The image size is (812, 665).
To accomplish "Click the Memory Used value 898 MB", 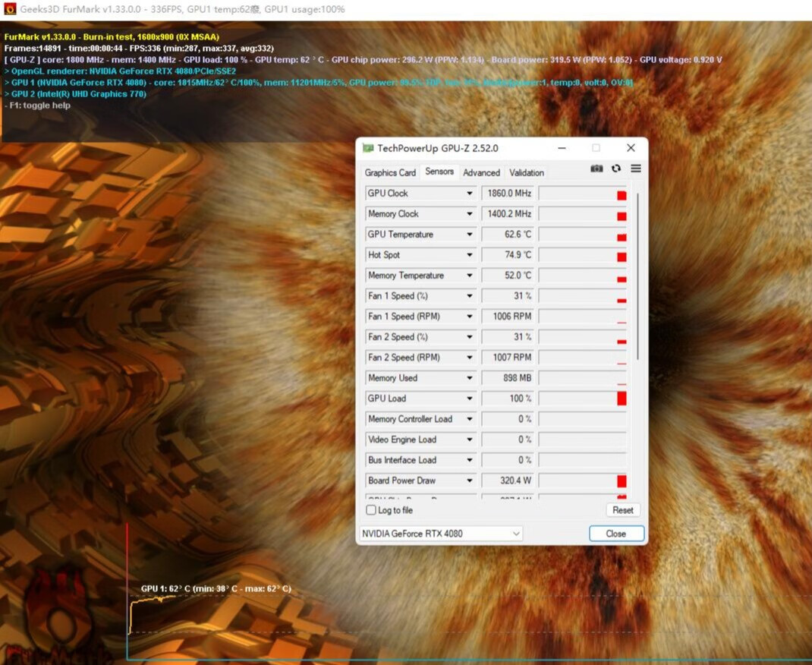I will [508, 378].
